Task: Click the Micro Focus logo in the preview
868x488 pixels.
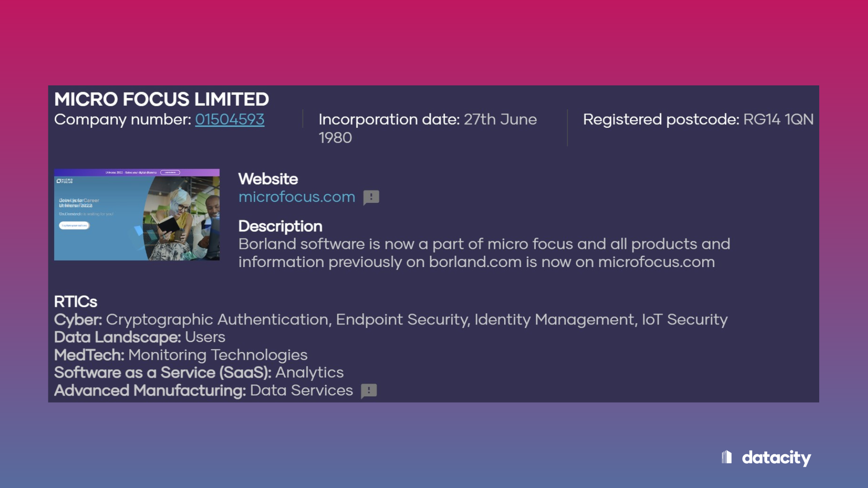Action: click(65, 181)
